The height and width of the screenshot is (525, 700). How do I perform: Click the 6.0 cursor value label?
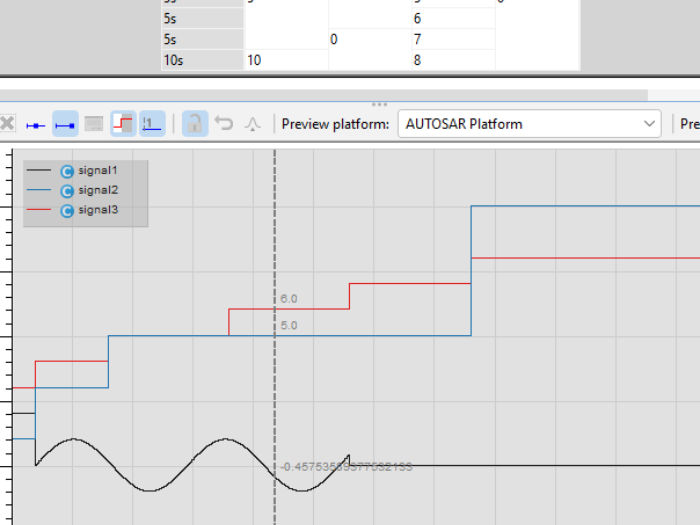click(289, 299)
